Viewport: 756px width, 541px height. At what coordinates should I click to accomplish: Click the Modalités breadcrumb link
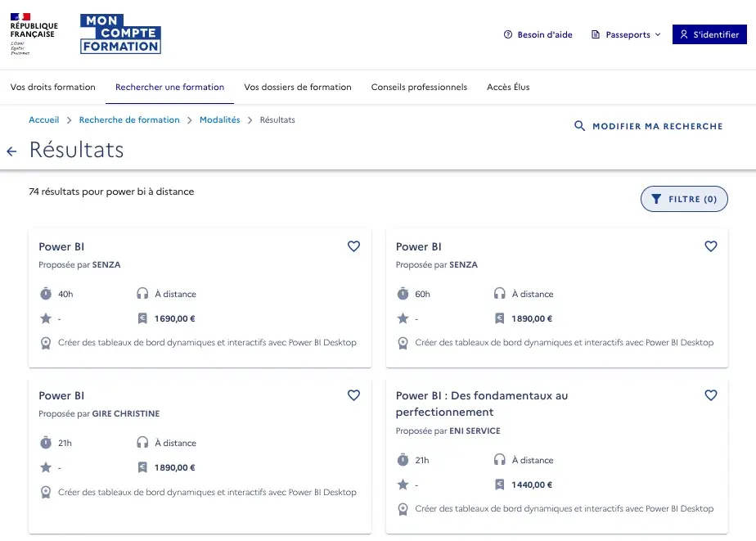click(219, 119)
